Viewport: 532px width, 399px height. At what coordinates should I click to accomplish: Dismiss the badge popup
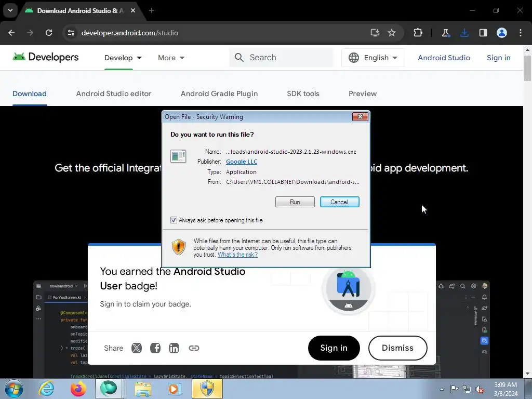coord(397,348)
